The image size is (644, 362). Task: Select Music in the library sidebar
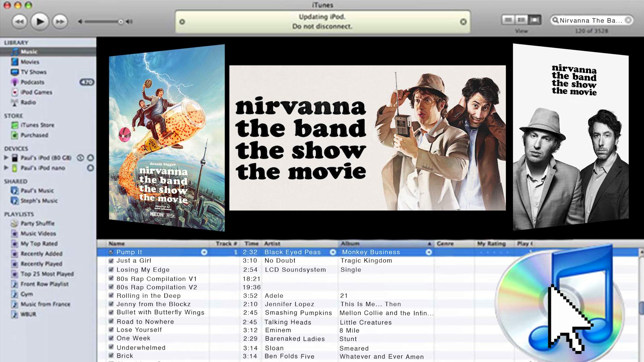(48, 52)
